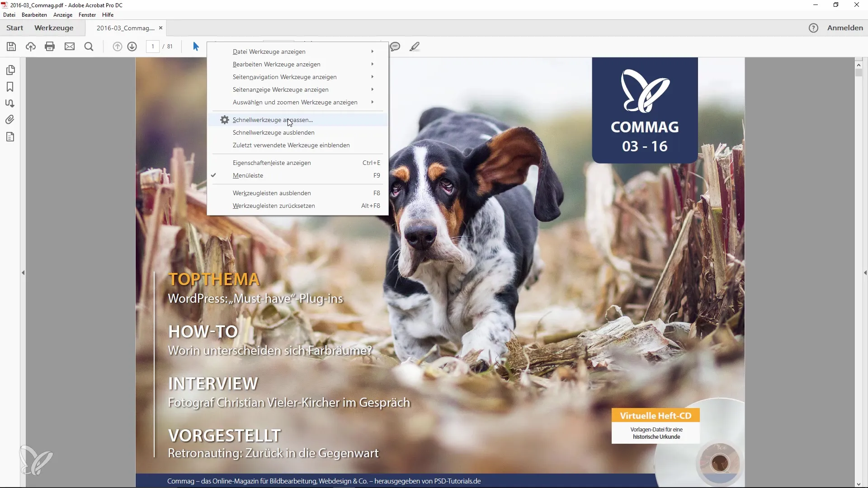Expand the right tools pane arrow

[x=865, y=273]
